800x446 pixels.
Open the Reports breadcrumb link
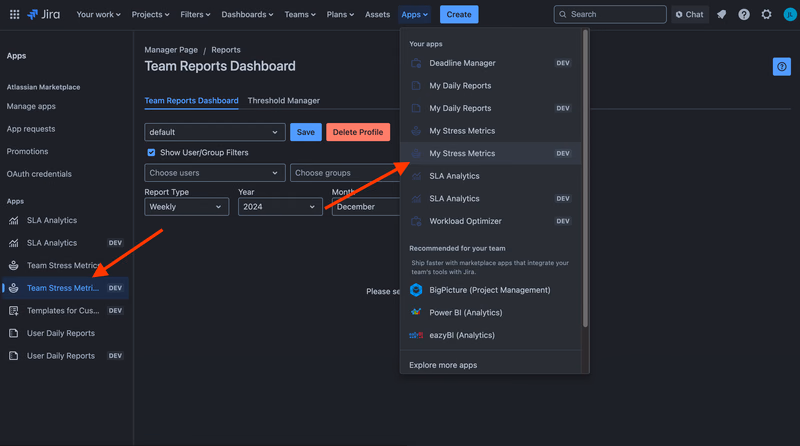pos(226,49)
